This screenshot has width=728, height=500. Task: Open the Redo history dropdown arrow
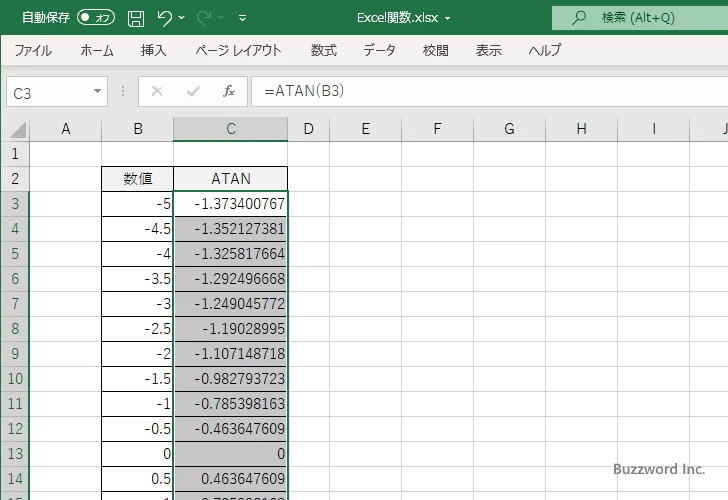click(221, 18)
